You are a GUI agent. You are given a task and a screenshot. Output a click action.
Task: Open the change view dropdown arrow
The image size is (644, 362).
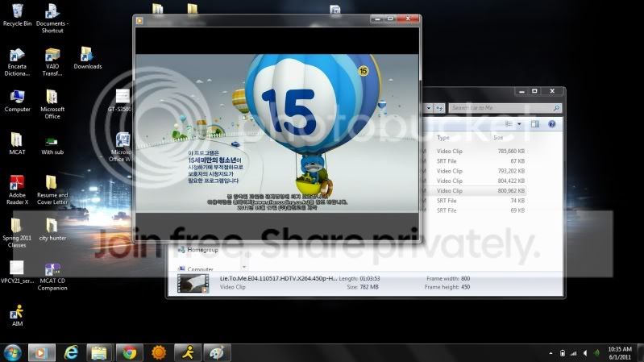click(x=519, y=124)
